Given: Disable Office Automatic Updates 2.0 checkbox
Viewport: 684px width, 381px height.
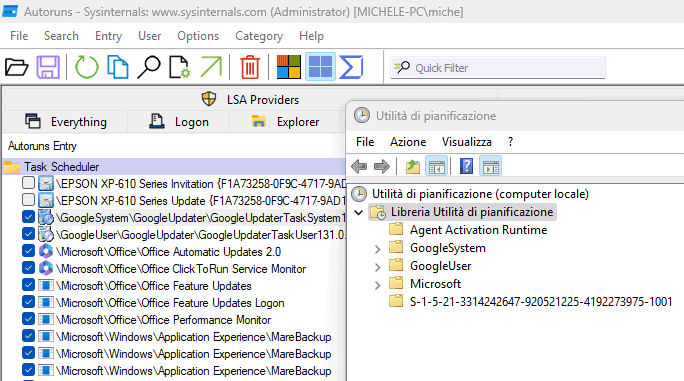Looking at the screenshot, I should click(28, 251).
